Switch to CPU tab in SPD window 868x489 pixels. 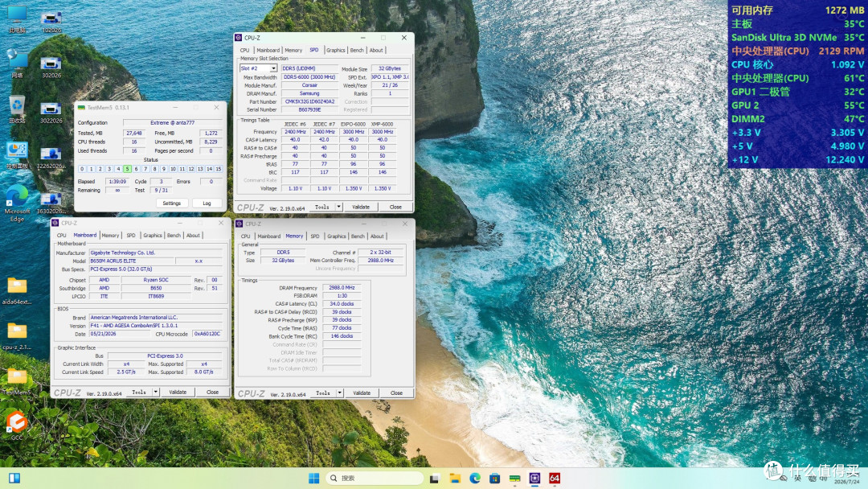coord(244,50)
